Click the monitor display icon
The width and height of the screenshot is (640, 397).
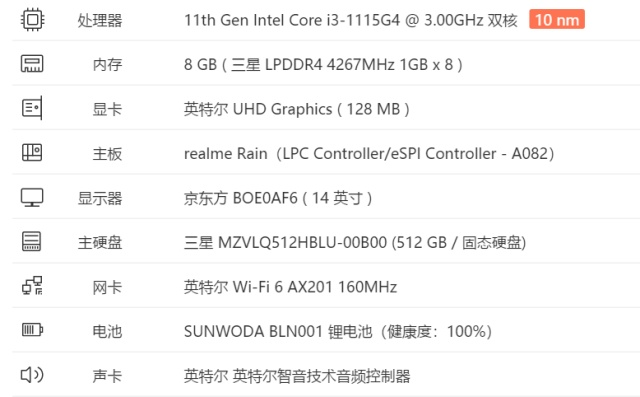[32, 197]
